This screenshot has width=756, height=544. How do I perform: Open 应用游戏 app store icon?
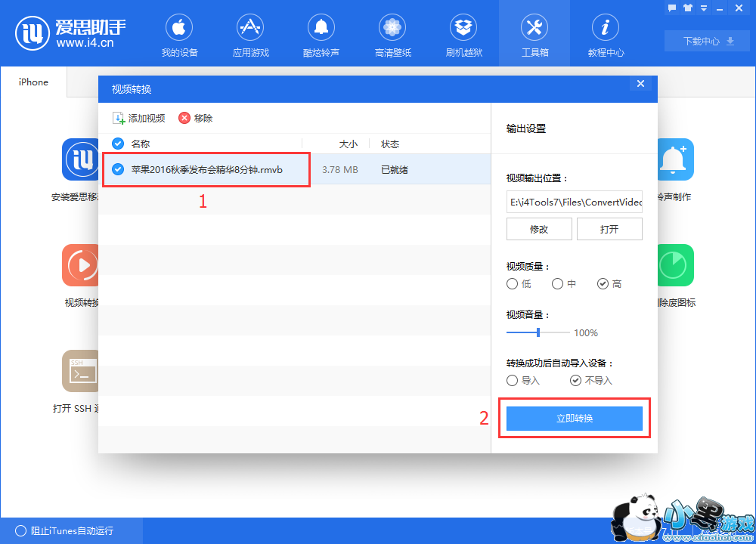250,29
